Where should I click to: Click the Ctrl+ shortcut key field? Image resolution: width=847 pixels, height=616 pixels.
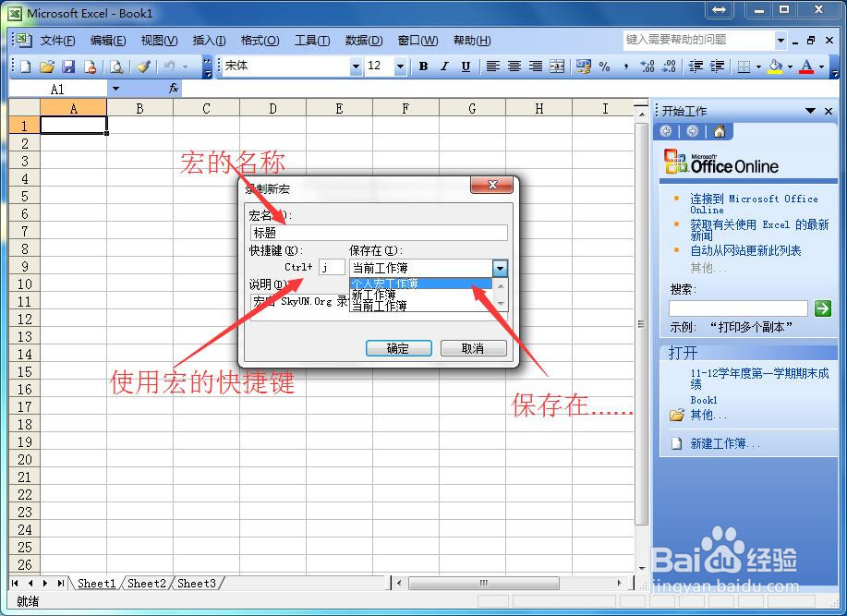(x=332, y=267)
